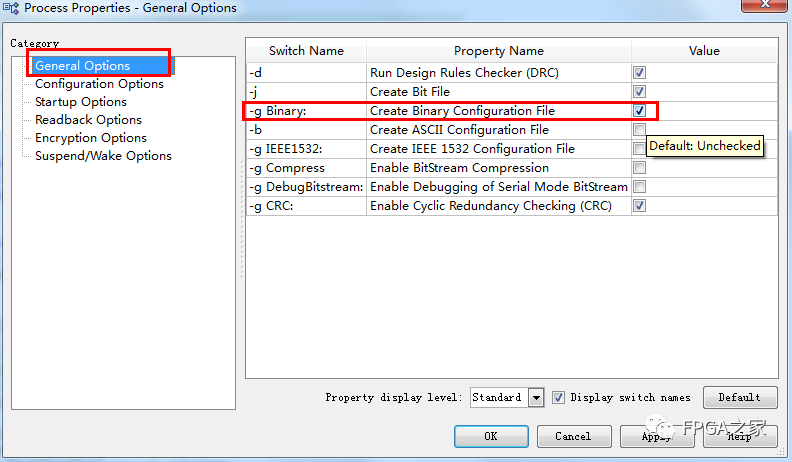Click "Enable BitStream Compression" property text
The image size is (792, 462).
coord(459,168)
